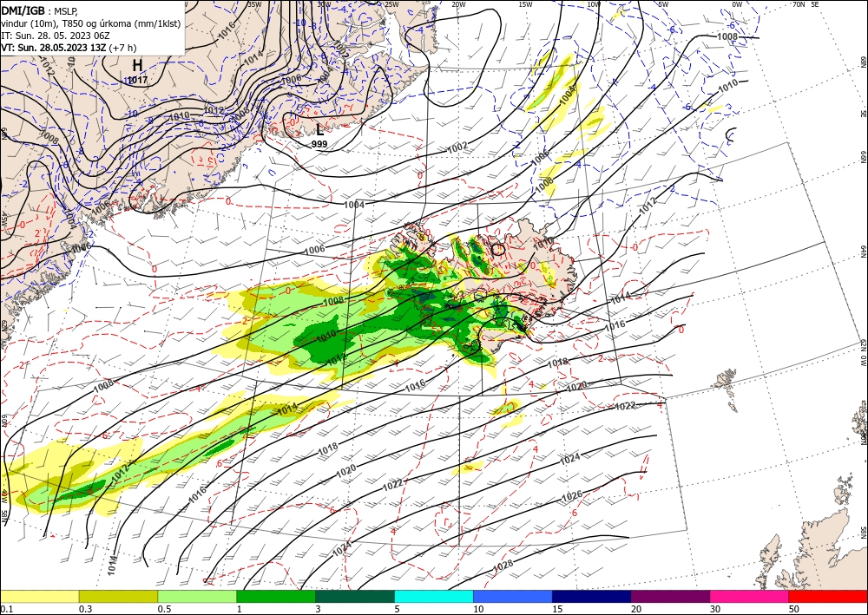Image resolution: width=868 pixels, height=615 pixels.
Task: Click the '5W' longitude label
Action: pos(663,4)
